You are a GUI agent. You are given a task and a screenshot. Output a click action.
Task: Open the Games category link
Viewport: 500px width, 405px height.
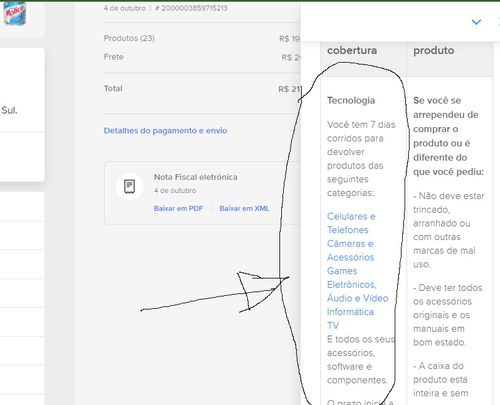tap(342, 271)
